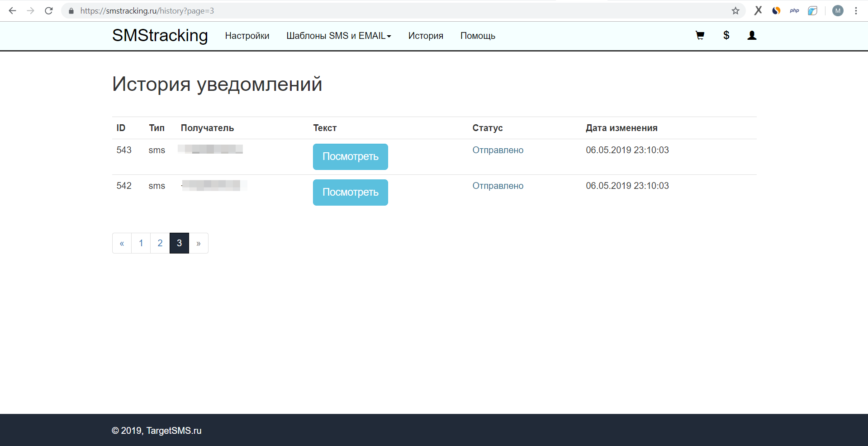Open the Chrome profile avatar M
Image resolution: width=868 pixels, height=446 pixels.
[x=838, y=11]
